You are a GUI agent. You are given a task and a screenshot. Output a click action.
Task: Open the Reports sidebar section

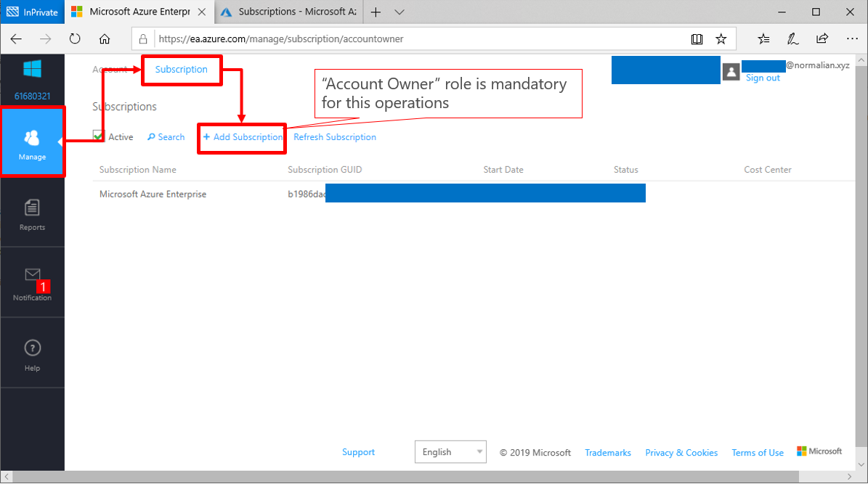point(32,213)
